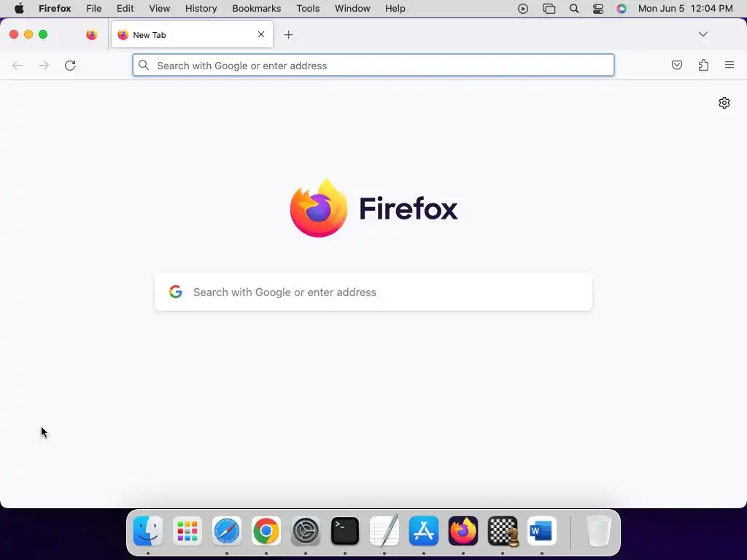Image resolution: width=747 pixels, height=560 pixels.
Task: Open the File menu
Action: (94, 9)
